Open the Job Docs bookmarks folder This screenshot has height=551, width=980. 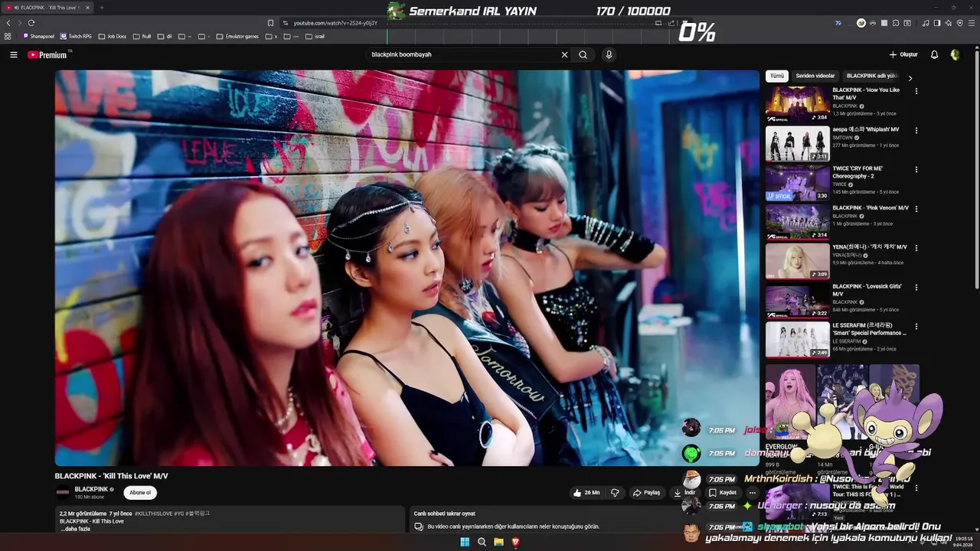[x=113, y=36]
